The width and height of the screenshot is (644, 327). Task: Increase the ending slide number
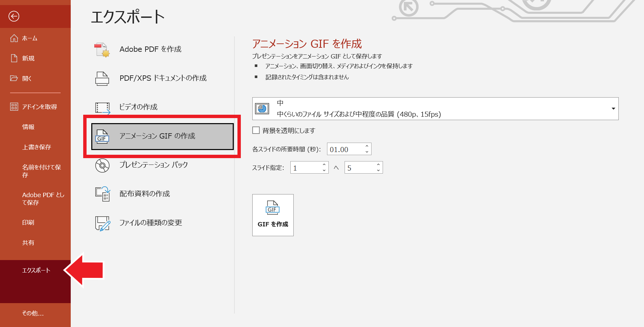point(378,165)
